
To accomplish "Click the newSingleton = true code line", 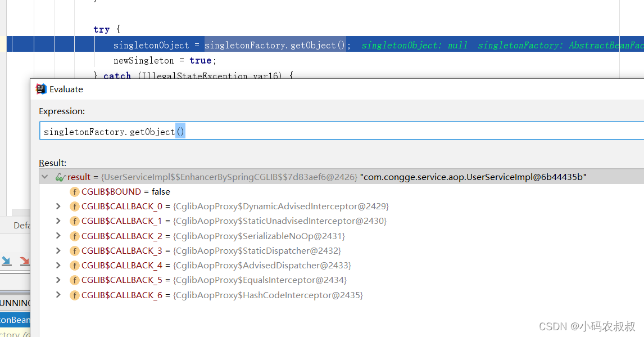I will coord(165,61).
